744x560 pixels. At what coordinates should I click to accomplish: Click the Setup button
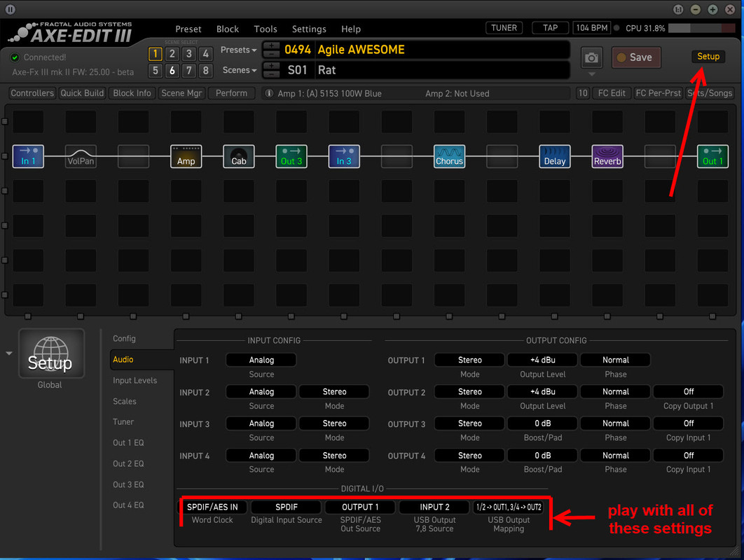pyautogui.click(x=708, y=57)
